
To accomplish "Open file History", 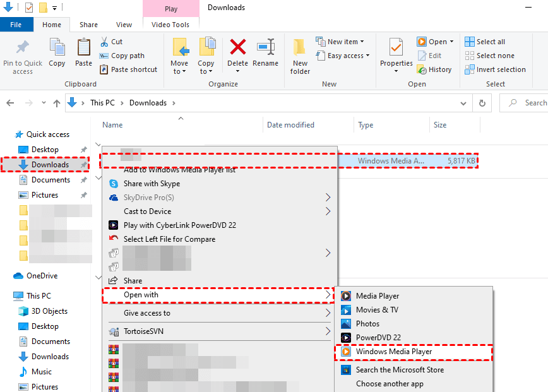I will tap(434, 69).
